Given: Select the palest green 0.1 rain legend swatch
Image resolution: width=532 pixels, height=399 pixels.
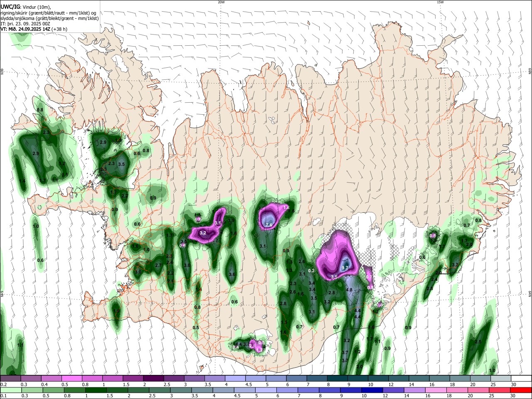Looking at the screenshot, I should [11, 390].
